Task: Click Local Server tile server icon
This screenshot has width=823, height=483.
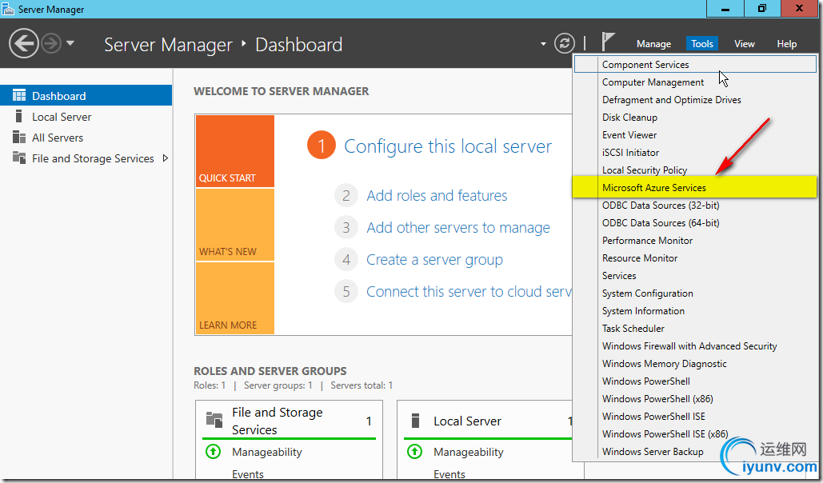Action: tap(415, 421)
